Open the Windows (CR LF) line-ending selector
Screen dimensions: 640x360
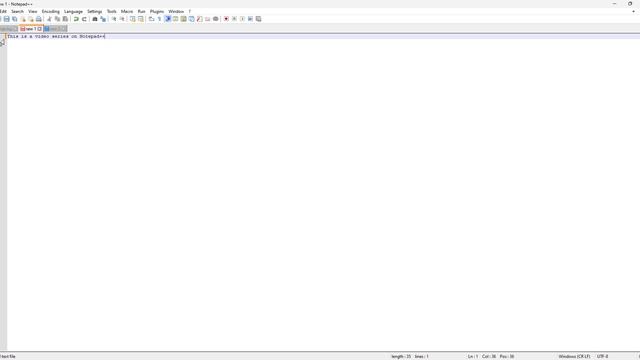click(x=574, y=356)
